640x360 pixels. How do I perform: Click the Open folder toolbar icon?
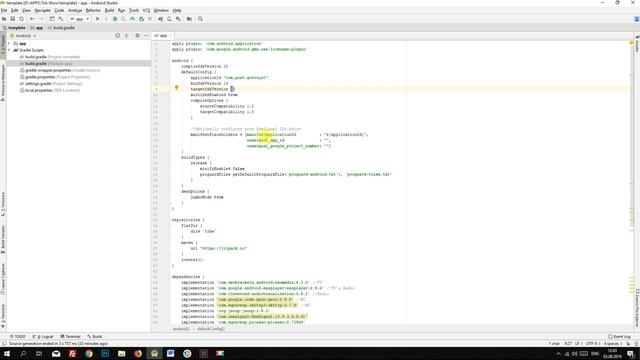pos(4,19)
